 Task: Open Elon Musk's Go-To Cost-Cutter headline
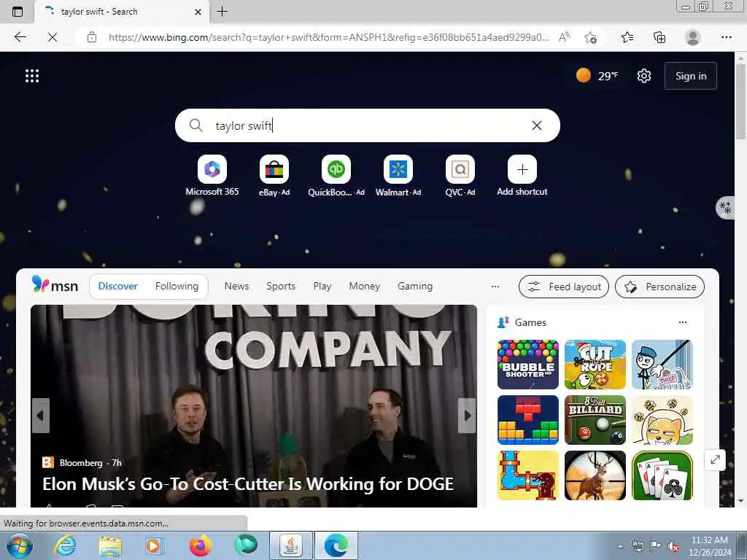248,484
